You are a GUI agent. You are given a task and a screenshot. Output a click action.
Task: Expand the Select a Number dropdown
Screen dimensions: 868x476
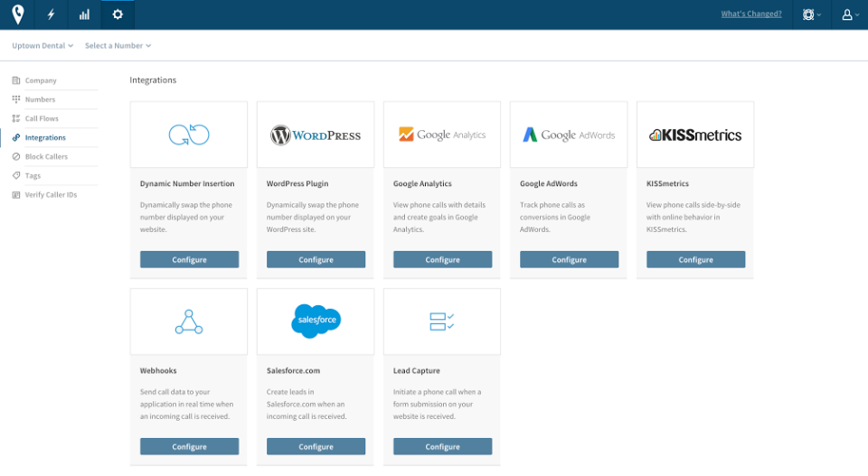pyautogui.click(x=118, y=45)
